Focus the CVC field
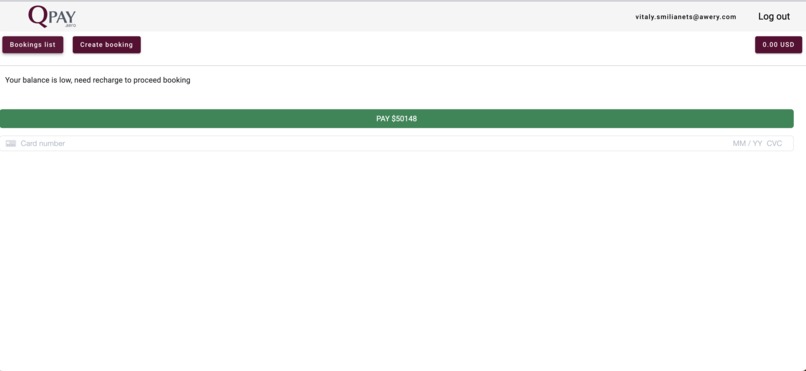Screen dimensions: 806x371 click(x=774, y=143)
